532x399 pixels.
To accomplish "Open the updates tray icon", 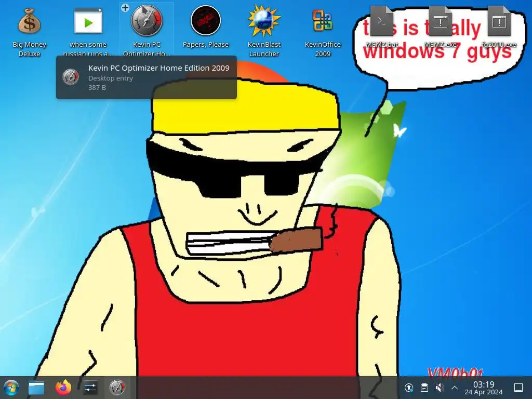I will (409, 388).
